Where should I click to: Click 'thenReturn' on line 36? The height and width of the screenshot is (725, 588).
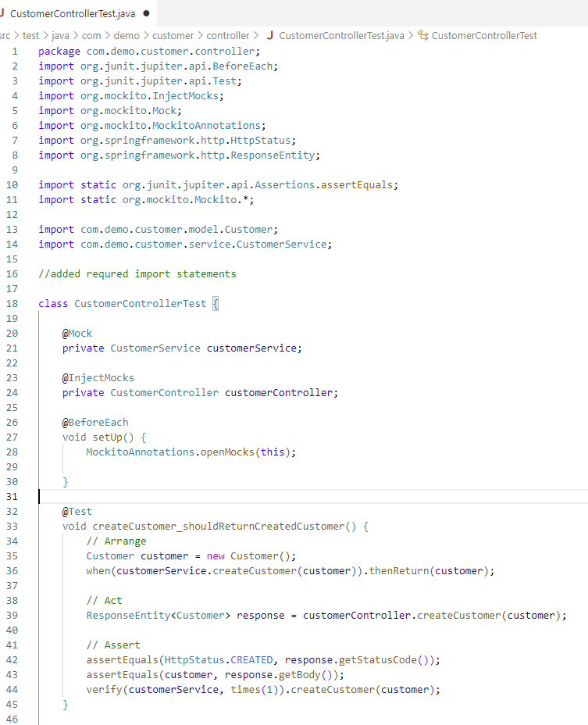(399, 570)
